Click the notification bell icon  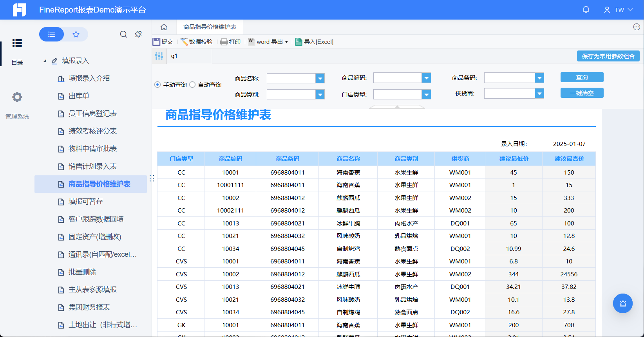(x=586, y=10)
